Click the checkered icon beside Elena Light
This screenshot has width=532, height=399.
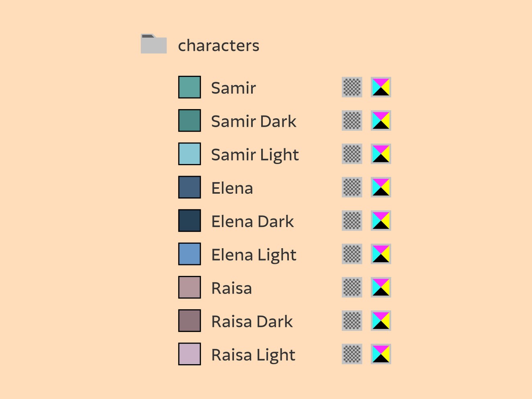[352, 254]
